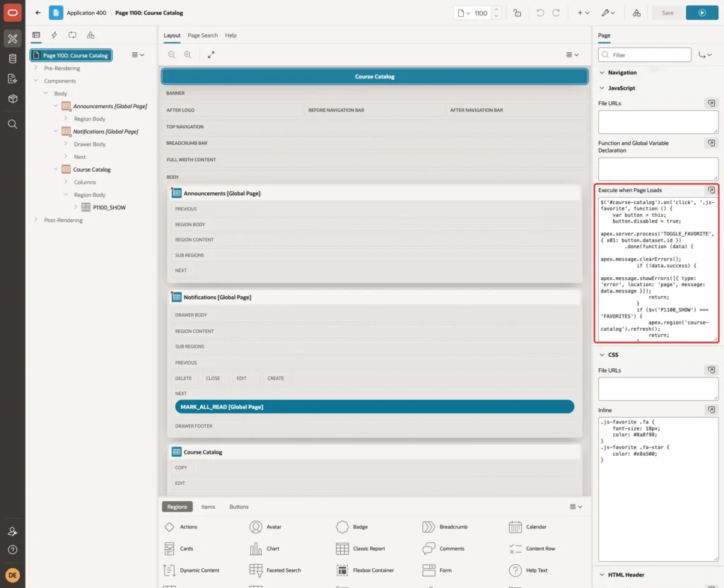Switch to Shared Components tab in tree pane
Image resolution: width=724 pixels, height=588 pixels.
point(90,35)
